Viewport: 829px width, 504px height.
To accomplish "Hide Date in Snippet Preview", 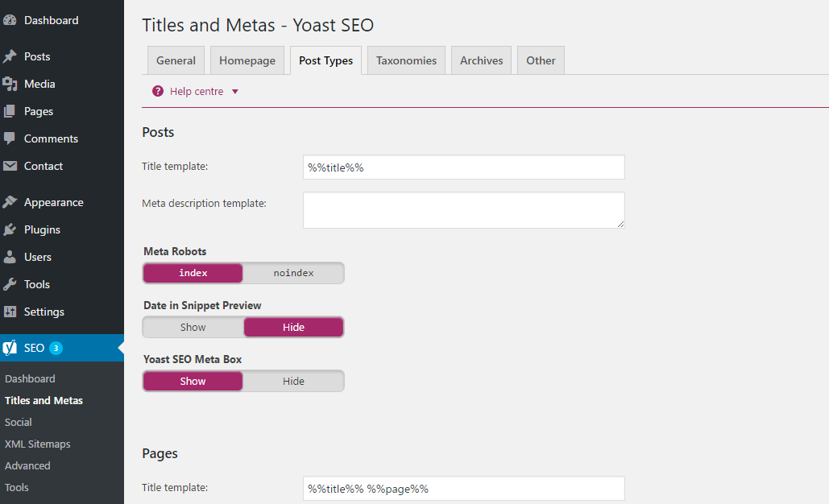I will click(x=293, y=328).
